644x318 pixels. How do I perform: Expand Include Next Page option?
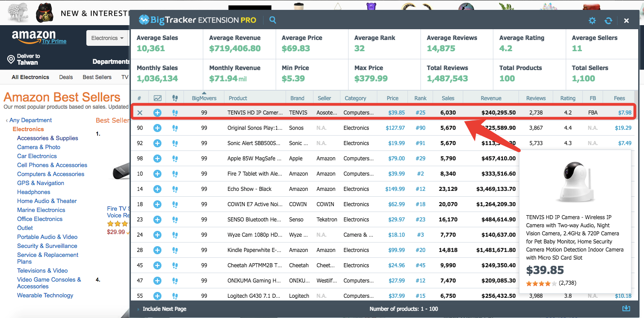point(162,309)
